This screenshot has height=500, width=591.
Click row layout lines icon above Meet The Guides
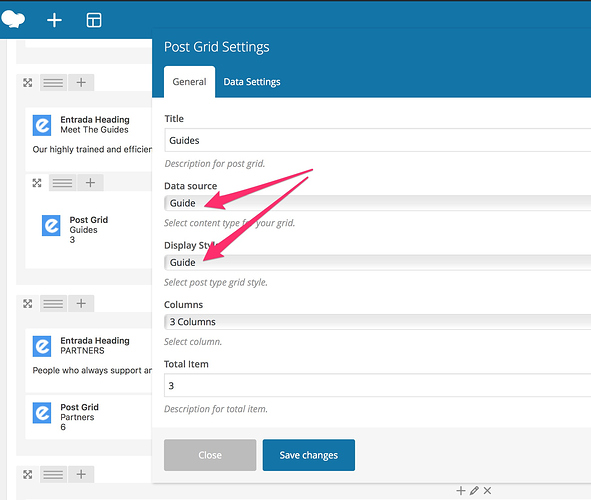53,83
